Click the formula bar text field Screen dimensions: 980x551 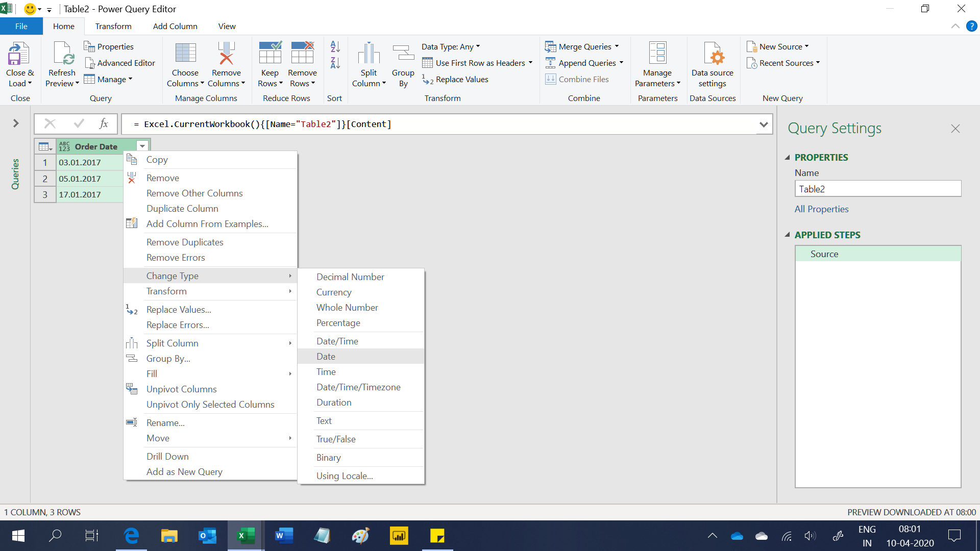pos(439,124)
